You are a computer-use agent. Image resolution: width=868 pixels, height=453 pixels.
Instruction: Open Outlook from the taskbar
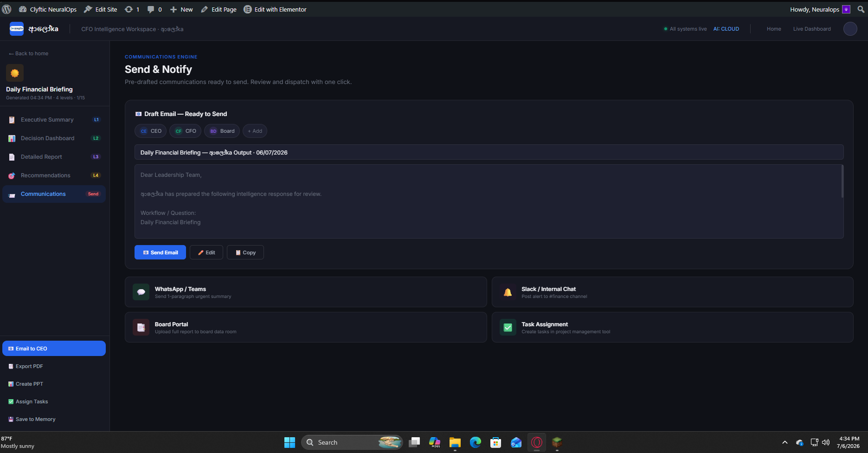click(516, 442)
